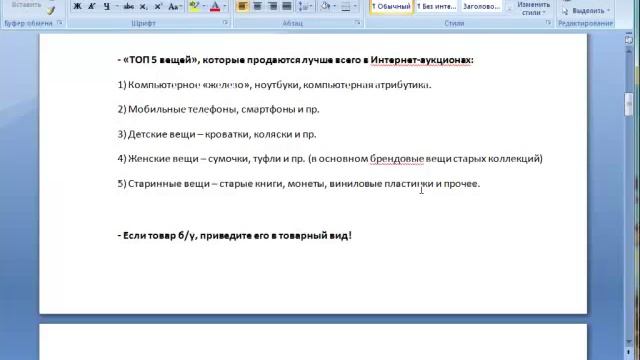Toggle italic formatting (К button)
This screenshot has width=640, height=360.
pyautogui.click(x=92, y=6)
